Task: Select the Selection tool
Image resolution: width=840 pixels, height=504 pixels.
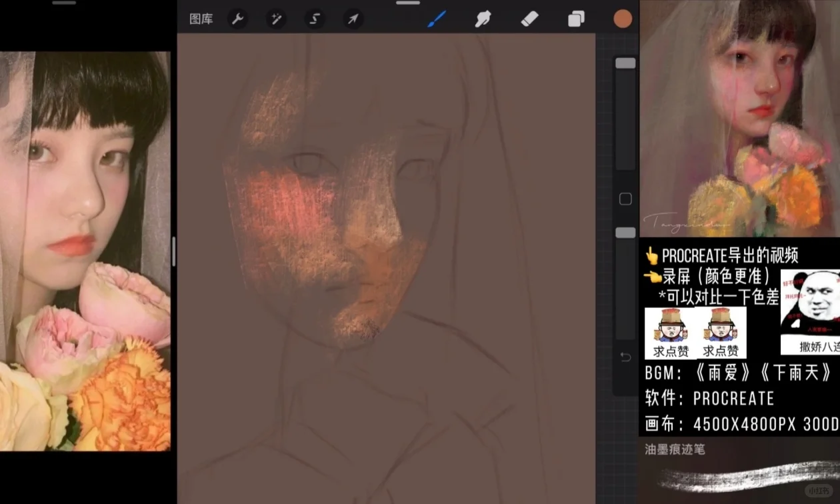Action: (x=314, y=19)
